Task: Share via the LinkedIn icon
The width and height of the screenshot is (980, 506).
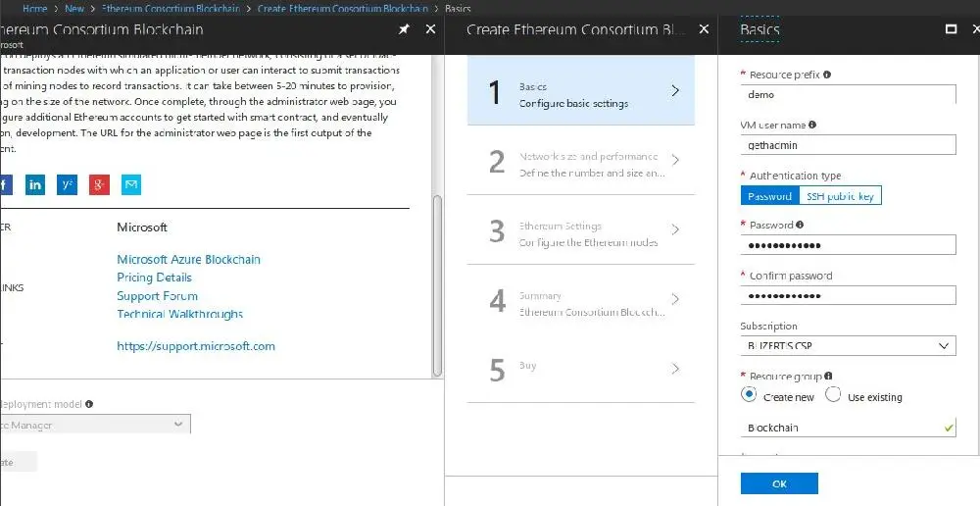Action: 35,184
